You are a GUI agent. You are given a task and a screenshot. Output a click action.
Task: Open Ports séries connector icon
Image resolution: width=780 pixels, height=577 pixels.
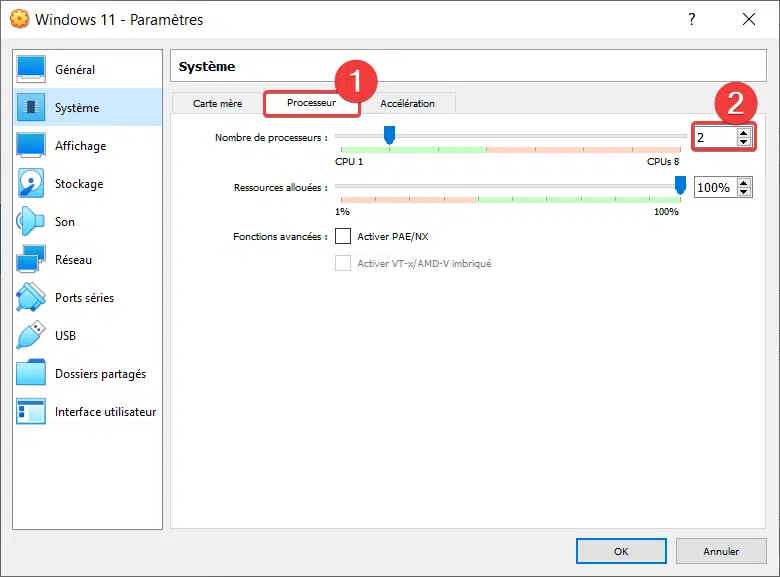pos(31,297)
